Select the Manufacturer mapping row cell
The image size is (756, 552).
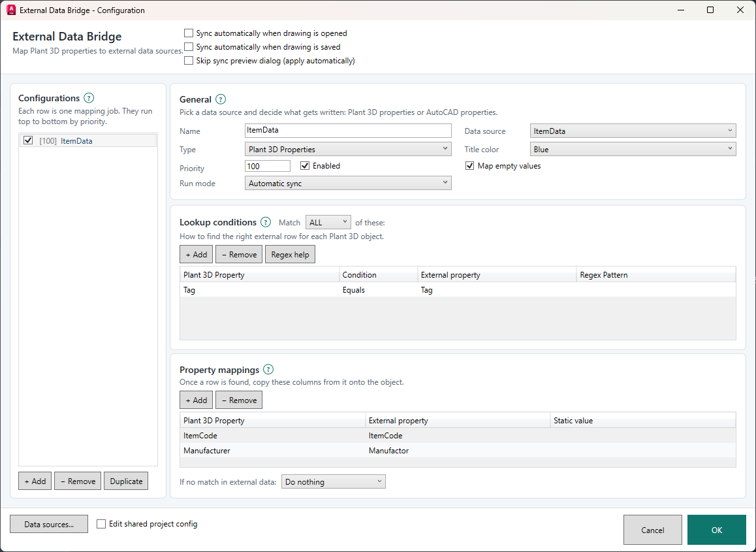click(x=273, y=450)
